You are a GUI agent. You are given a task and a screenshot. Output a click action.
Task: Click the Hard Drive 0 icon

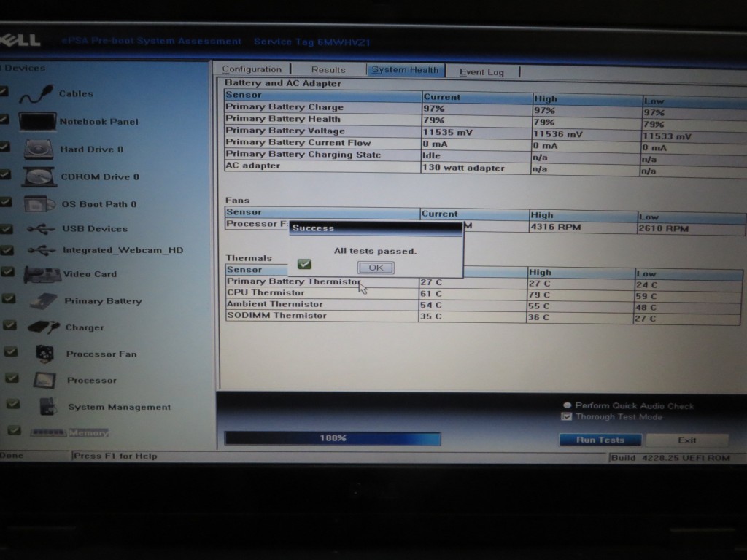(38, 149)
